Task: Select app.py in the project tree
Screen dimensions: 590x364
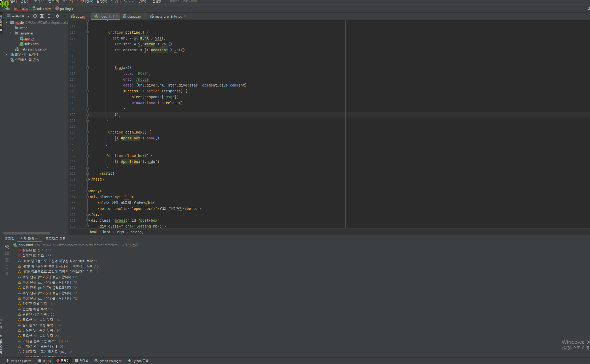Action: [27, 39]
